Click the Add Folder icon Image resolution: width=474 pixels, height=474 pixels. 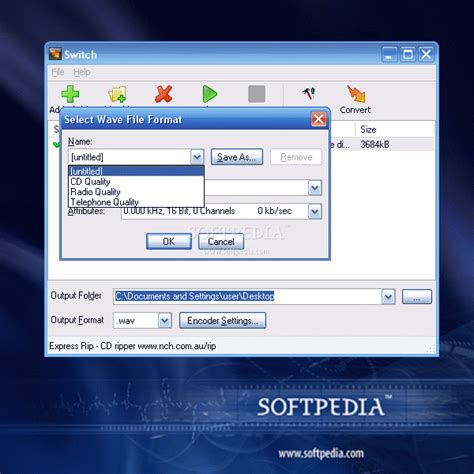(x=117, y=94)
